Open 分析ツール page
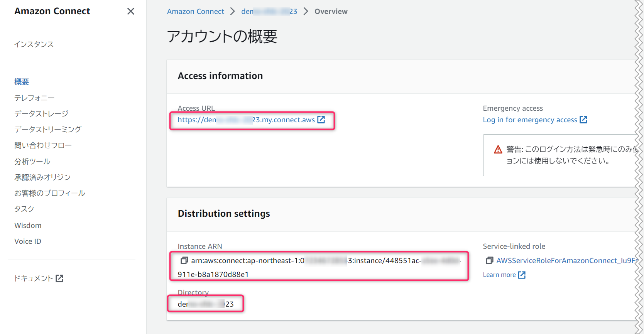The image size is (644, 334). pyautogui.click(x=32, y=162)
